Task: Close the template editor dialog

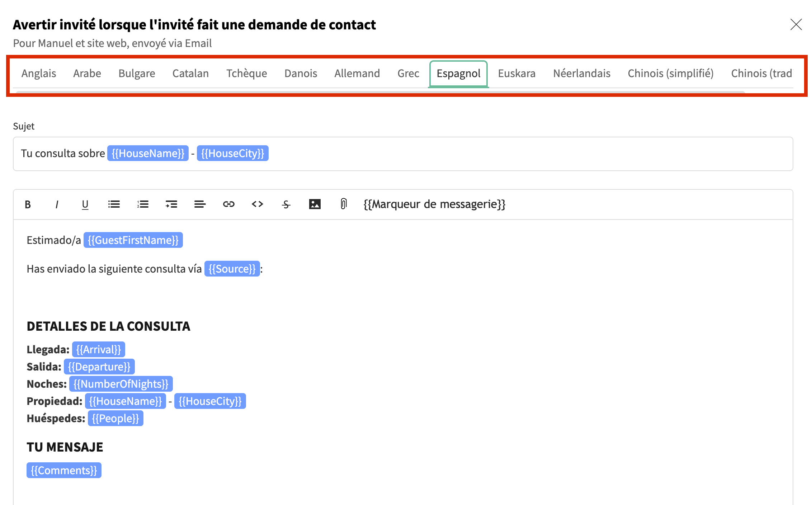Action: 796,25
